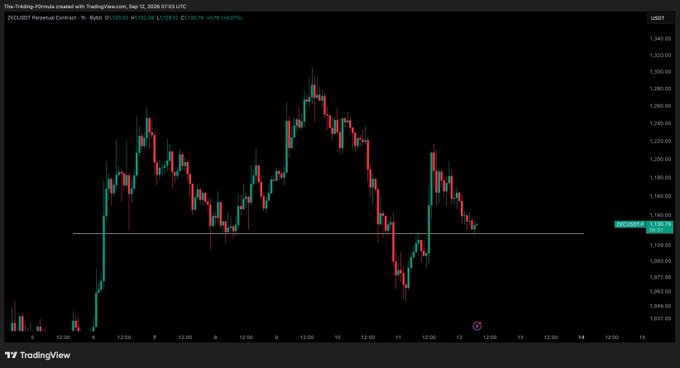Click the 1,240.00 price axis label
This screenshot has height=368, width=680.
660,124
